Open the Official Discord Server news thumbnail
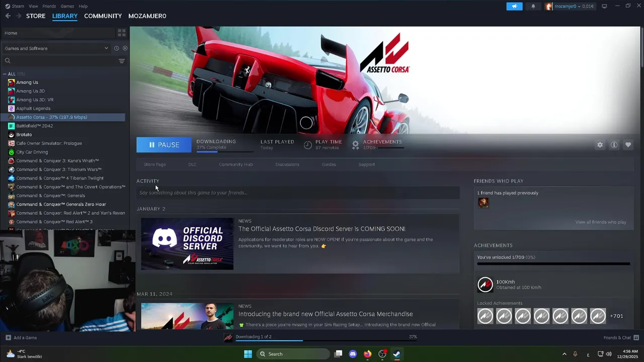The height and width of the screenshot is (362, 644). 187,244
